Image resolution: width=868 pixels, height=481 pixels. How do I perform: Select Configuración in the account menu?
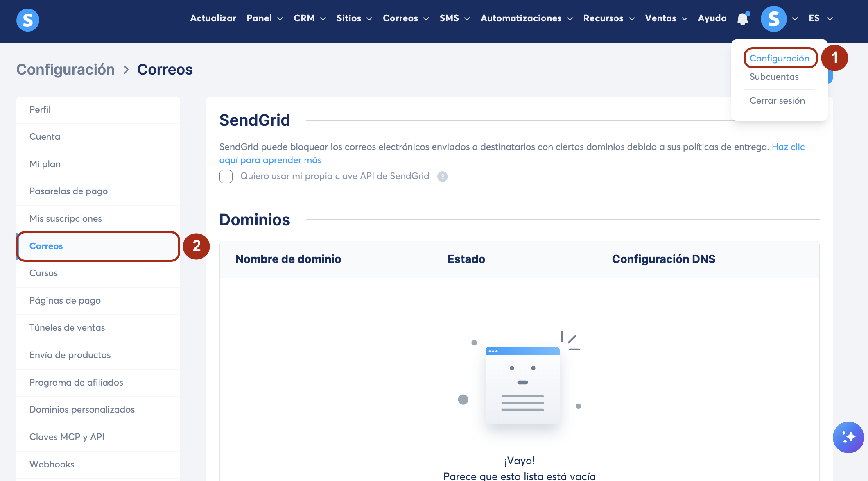click(779, 58)
